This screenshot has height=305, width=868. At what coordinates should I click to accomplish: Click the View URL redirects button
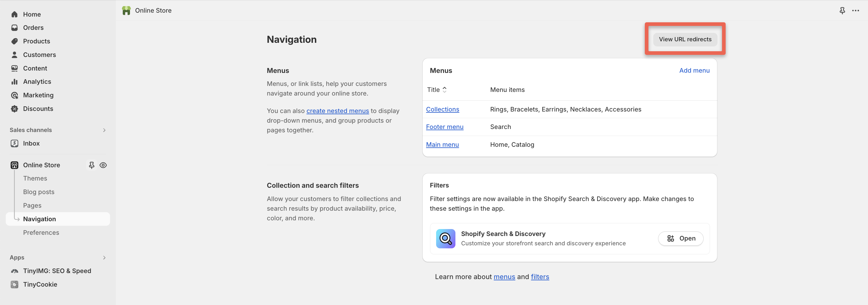pyautogui.click(x=685, y=39)
